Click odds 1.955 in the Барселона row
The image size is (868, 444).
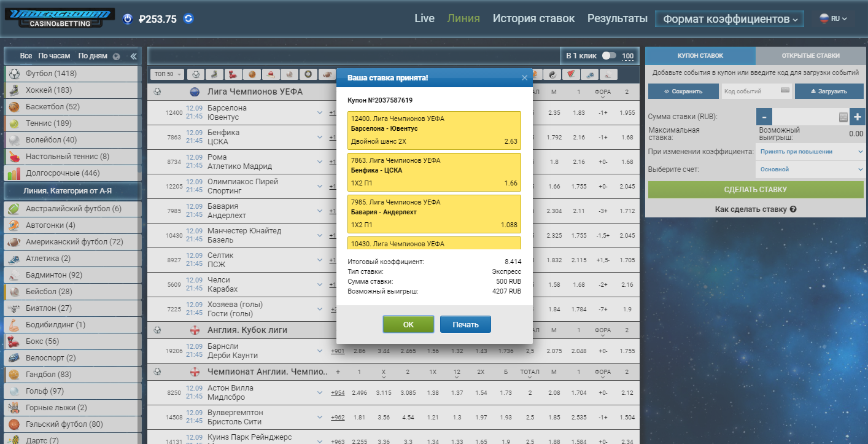click(x=627, y=112)
